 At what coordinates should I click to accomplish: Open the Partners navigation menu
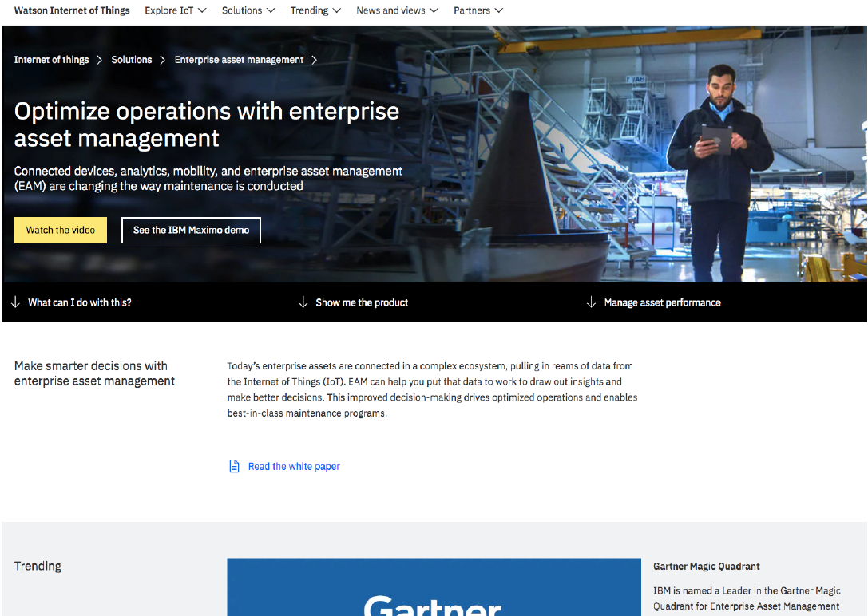478,10
